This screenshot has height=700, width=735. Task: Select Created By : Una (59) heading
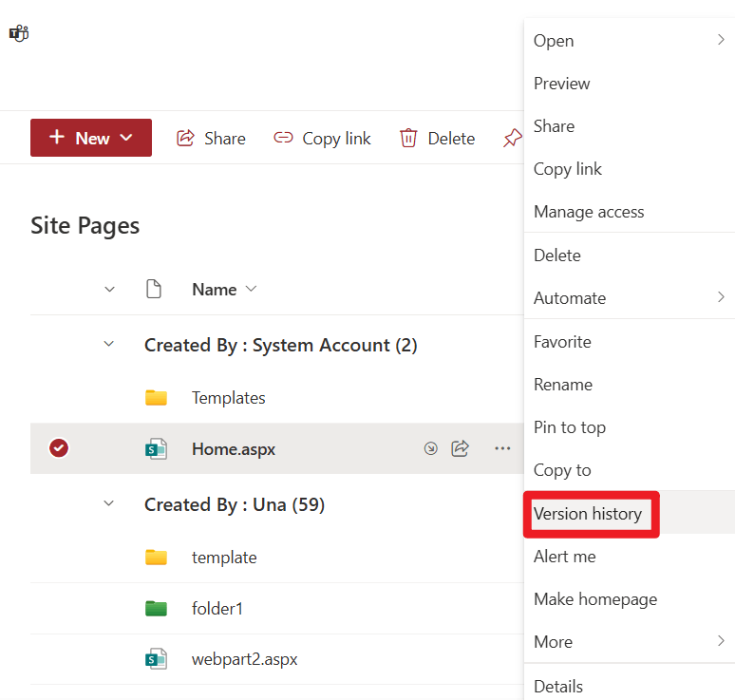235,505
